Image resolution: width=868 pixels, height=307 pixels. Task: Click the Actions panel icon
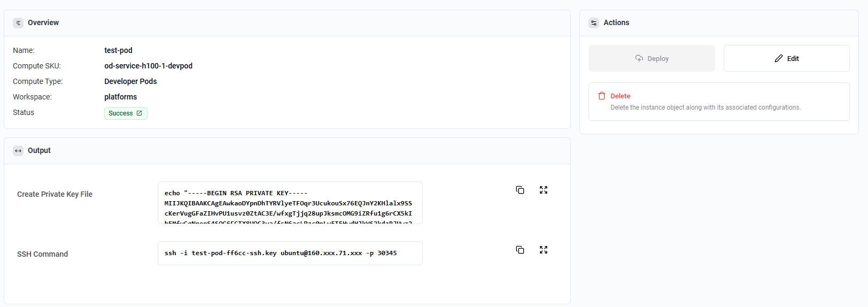594,23
